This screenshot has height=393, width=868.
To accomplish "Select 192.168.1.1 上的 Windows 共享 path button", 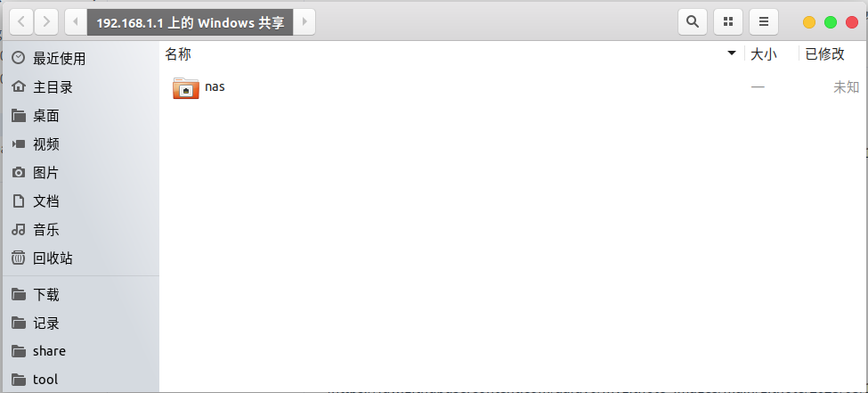I will coord(190,21).
